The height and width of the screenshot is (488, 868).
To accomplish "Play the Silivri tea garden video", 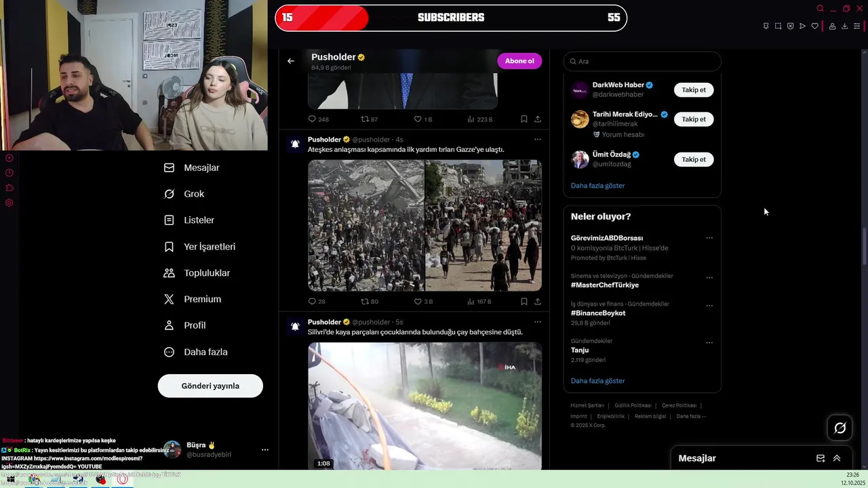I will click(x=425, y=406).
